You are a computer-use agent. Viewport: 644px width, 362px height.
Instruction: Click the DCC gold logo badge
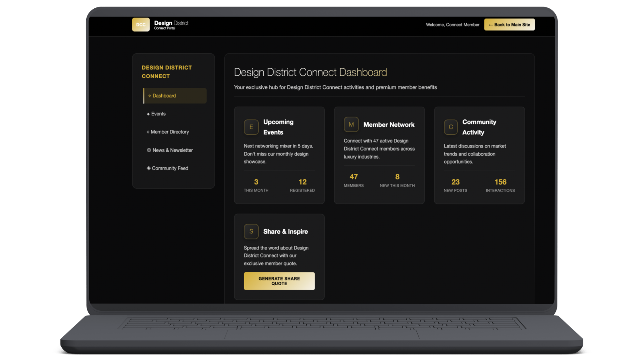coord(141,24)
